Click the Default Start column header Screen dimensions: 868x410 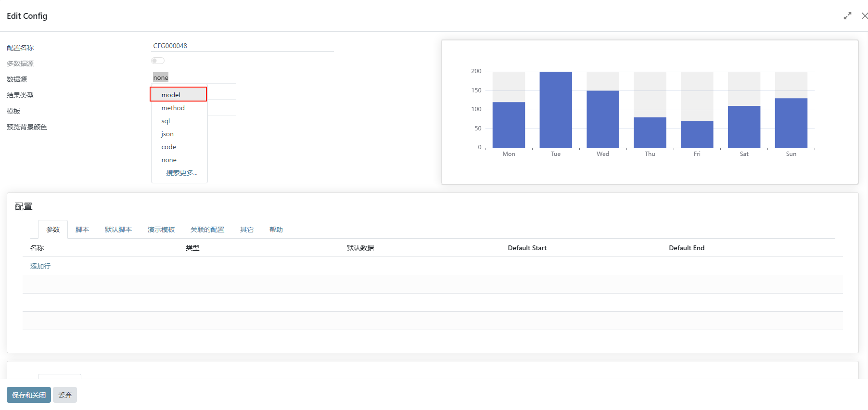point(527,248)
